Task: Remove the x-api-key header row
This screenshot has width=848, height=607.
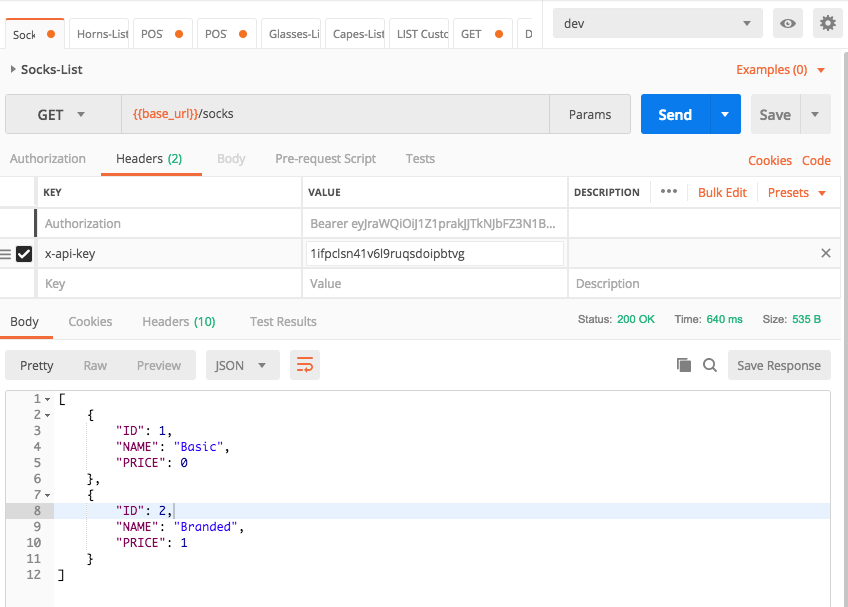Action: pyautogui.click(x=826, y=253)
